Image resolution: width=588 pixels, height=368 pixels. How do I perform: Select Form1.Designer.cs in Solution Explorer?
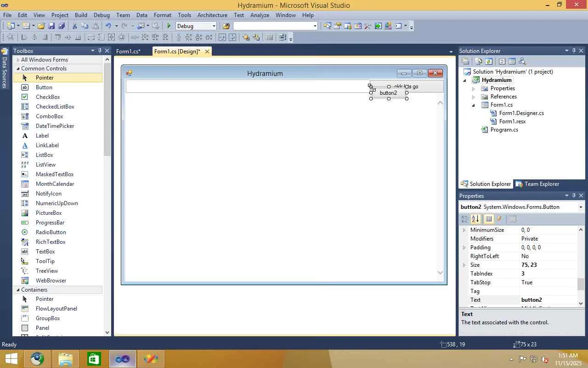(x=521, y=113)
